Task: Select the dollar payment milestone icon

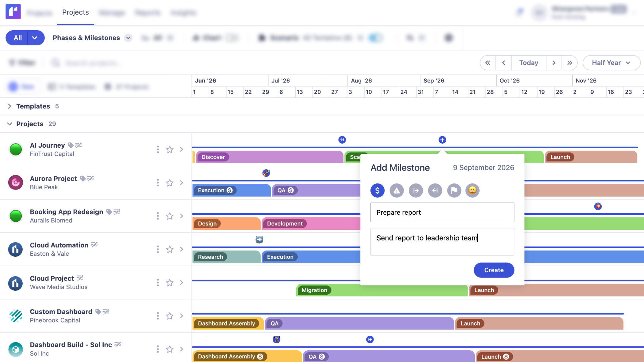Action: [x=378, y=190]
